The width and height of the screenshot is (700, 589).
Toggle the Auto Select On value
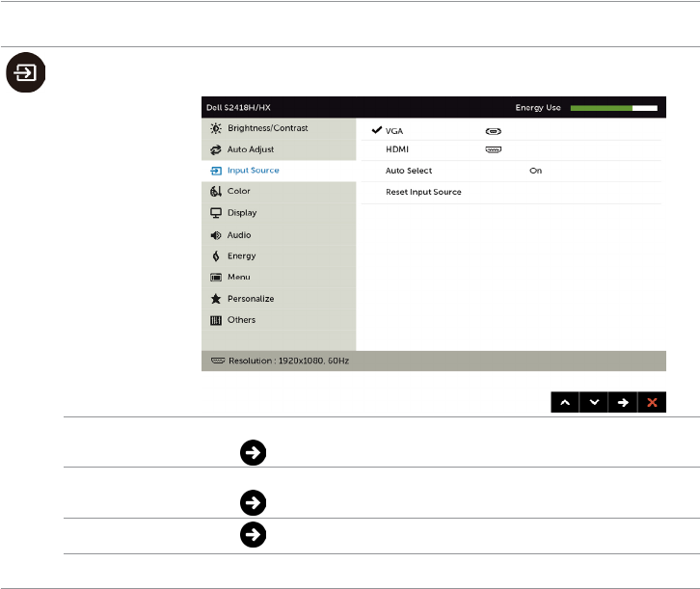coord(536,171)
